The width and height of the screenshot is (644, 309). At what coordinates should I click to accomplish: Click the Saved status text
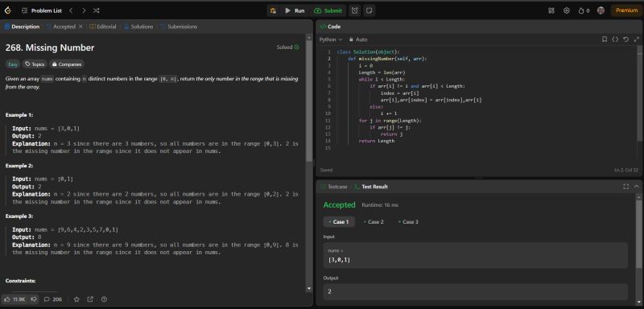coord(327,171)
